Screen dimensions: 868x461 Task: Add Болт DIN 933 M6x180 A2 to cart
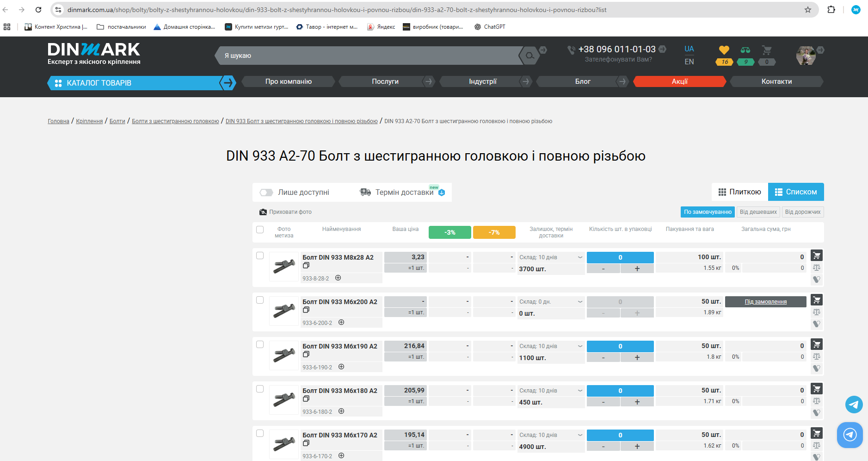pyautogui.click(x=817, y=389)
